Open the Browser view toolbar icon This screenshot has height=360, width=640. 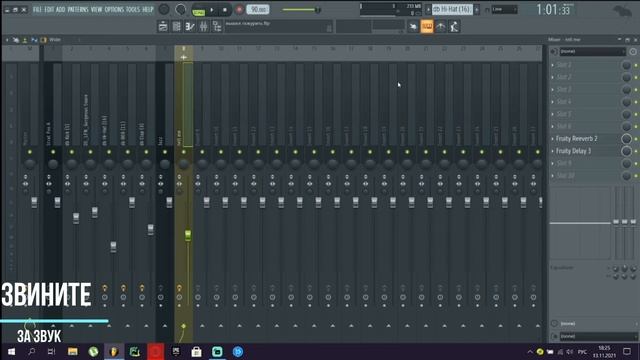(x=217, y=27)
